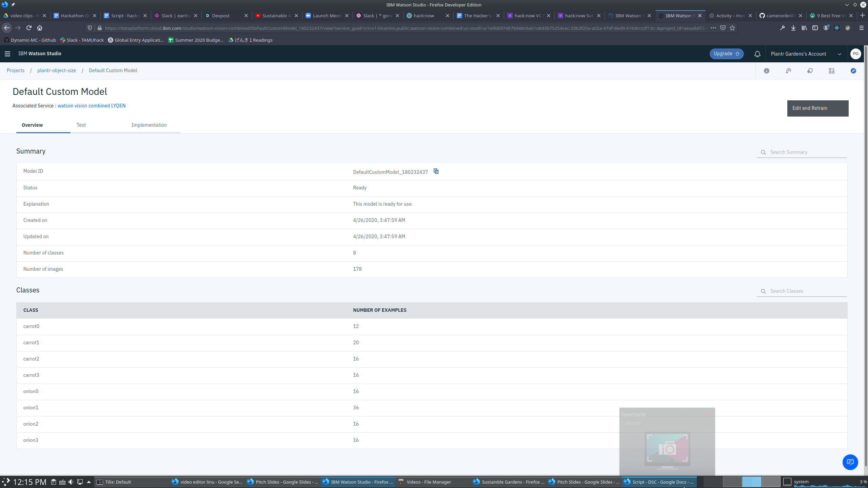Open the notifications bell
The height and width of the screenshot is (488, 868).
tap(757, 54)
